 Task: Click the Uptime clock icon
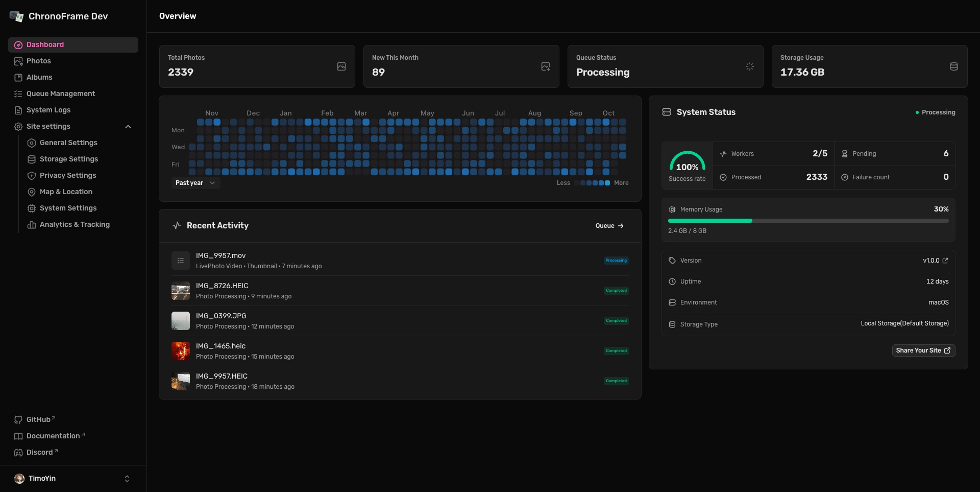[x=672, y=282]
